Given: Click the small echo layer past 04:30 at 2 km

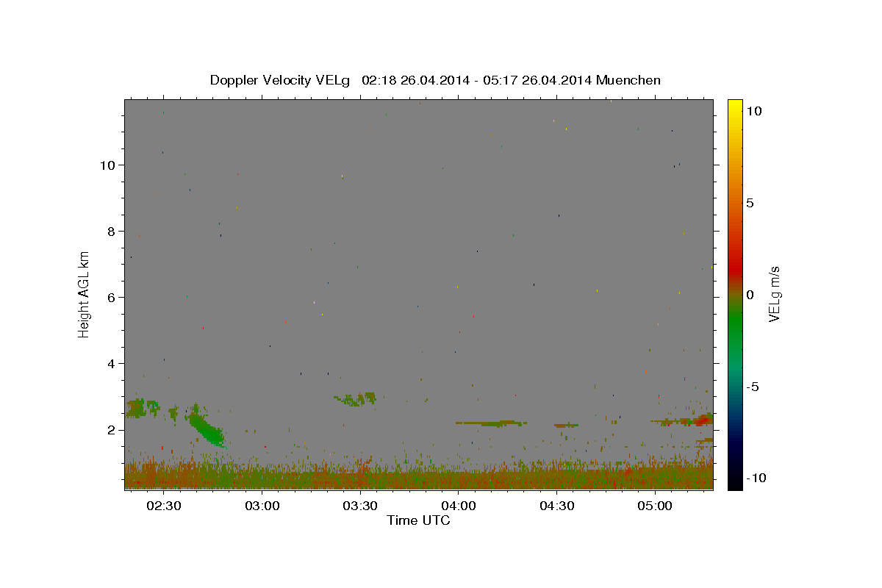Looking at the screenshot, I should pyautogui.click(x=566, y=425).
